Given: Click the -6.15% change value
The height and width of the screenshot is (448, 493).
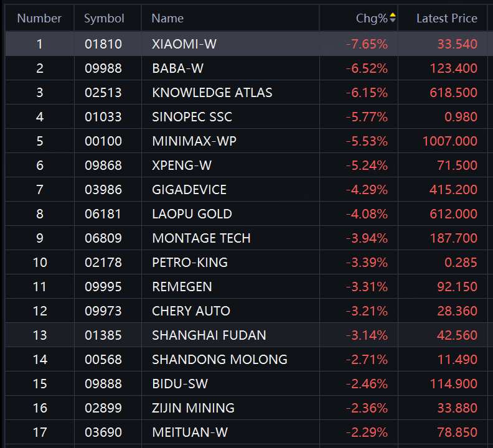Looking at the screenshot, I should [367, 93].
